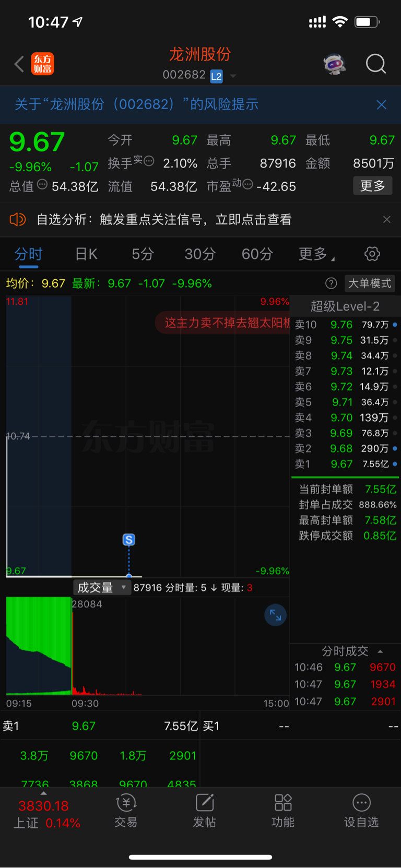Viewport: 401px width, 868px height.
Task: Expand the 更多 chart period menu
Action: [x=316, y=254]
